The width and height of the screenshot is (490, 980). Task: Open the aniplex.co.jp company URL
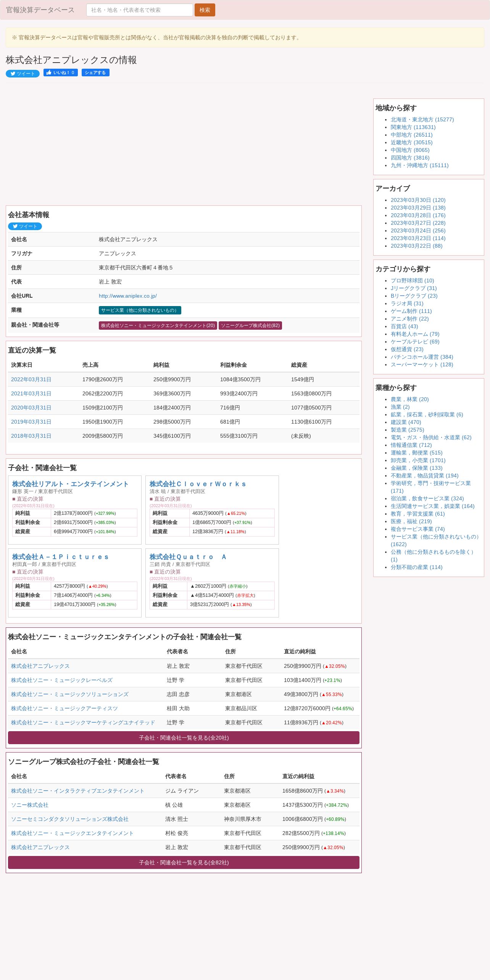pyautogui.click(x=127, y=296)
